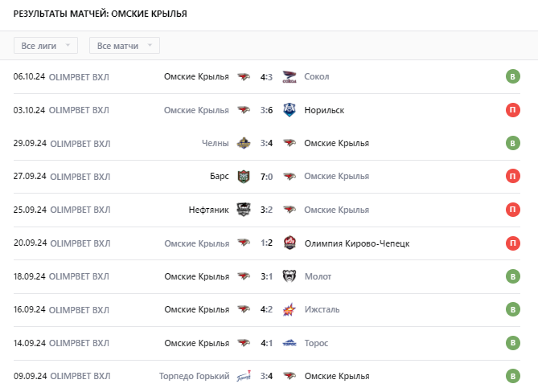The height and width of the screenshot is (392, 538).
Task: Expand the Все матчи filter
Action: (125, 46)
